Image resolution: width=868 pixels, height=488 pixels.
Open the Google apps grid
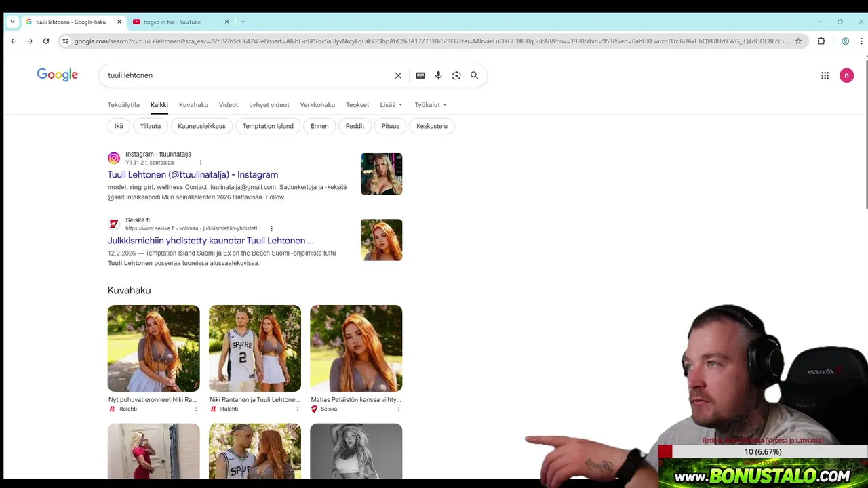tap(825, 75)
